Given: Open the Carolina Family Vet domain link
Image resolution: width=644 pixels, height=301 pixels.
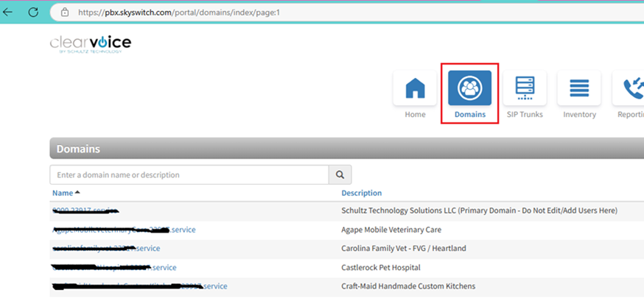Looking at the screenshot, I should point(106,248).
